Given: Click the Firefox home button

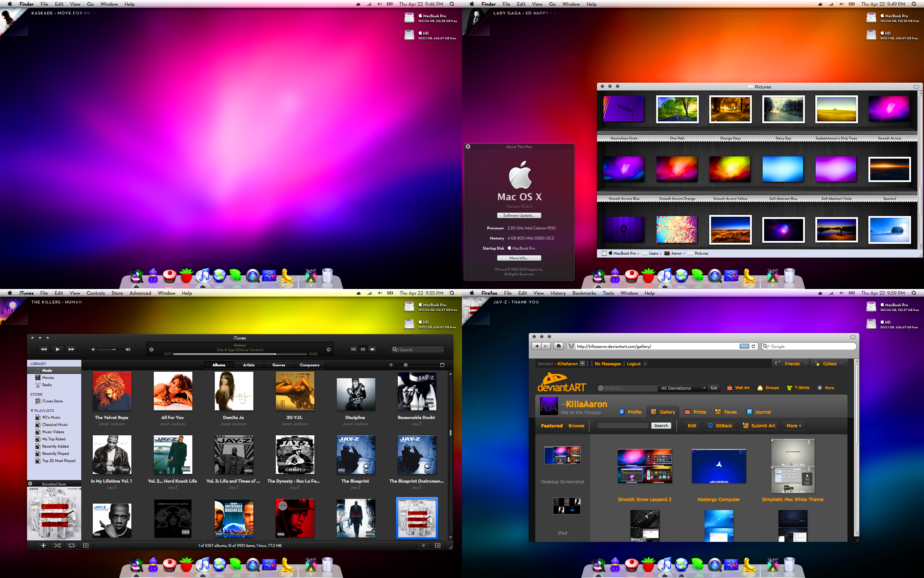Looking at the screenshot, I should click(x=559, y=346).
